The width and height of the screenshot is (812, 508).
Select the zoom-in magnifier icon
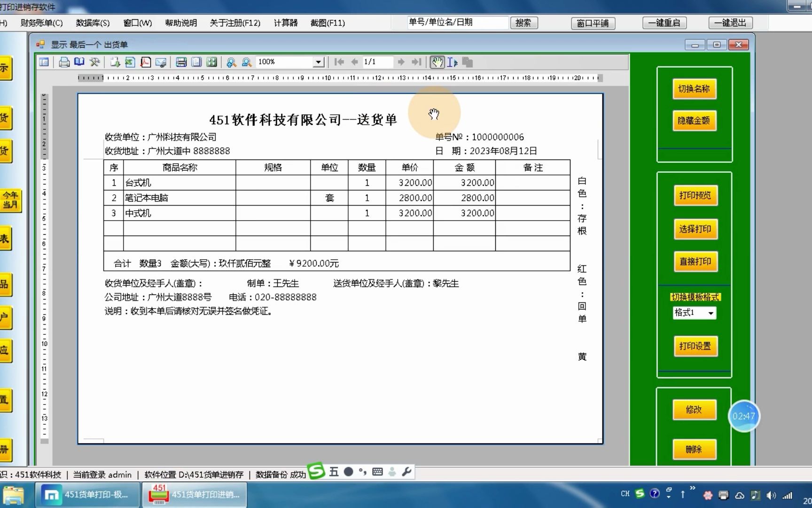(230, 62)
